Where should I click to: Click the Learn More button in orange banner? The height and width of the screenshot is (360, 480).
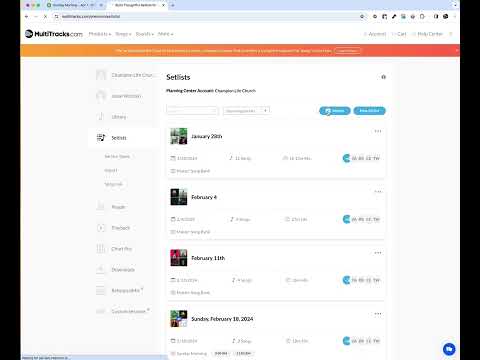pyautogui.click(x=347, y=51)
